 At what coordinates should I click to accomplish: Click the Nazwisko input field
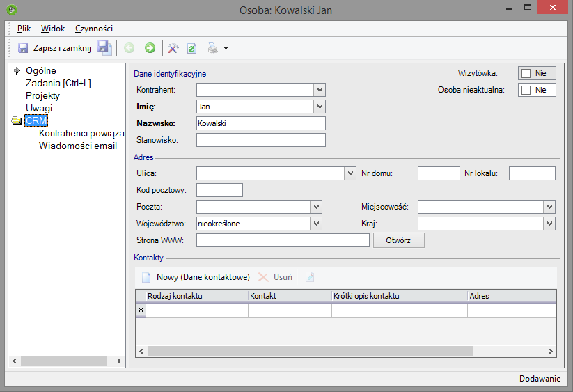261,123
